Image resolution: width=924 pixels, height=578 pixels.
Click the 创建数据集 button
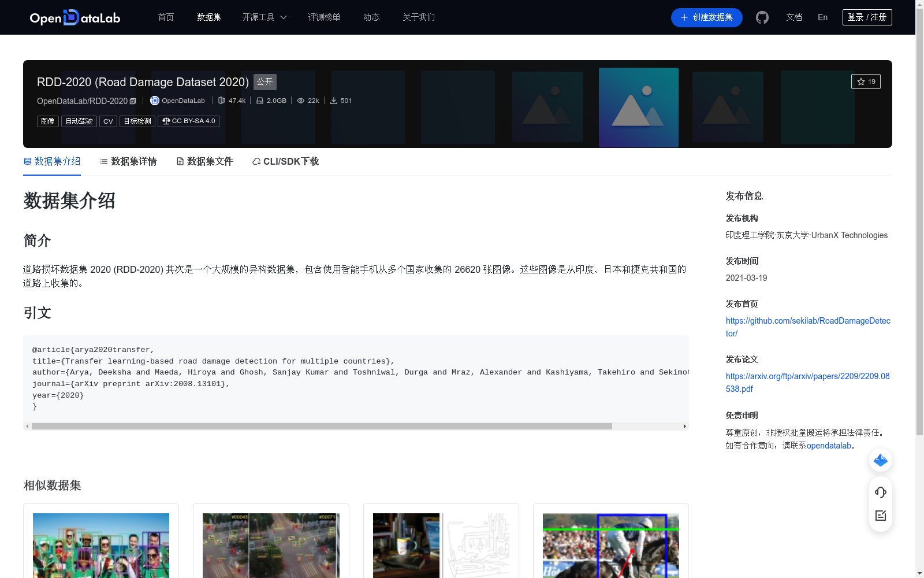tap(707, 17)
